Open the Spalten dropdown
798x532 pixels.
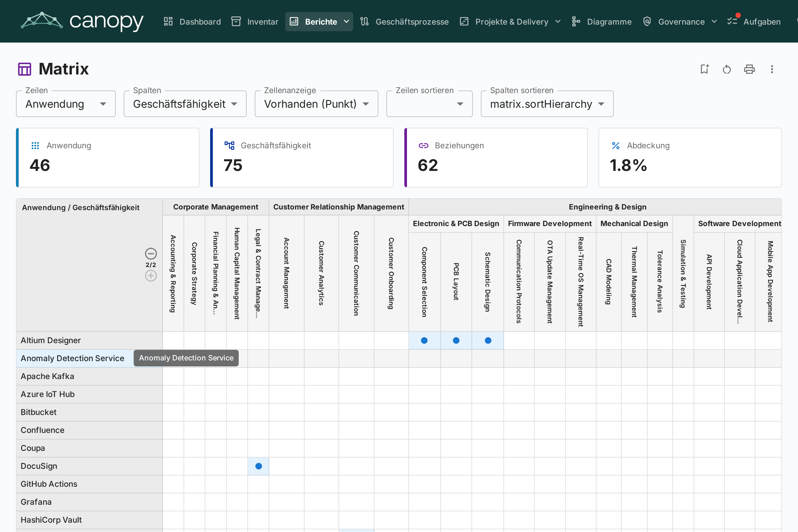(185, 104)
